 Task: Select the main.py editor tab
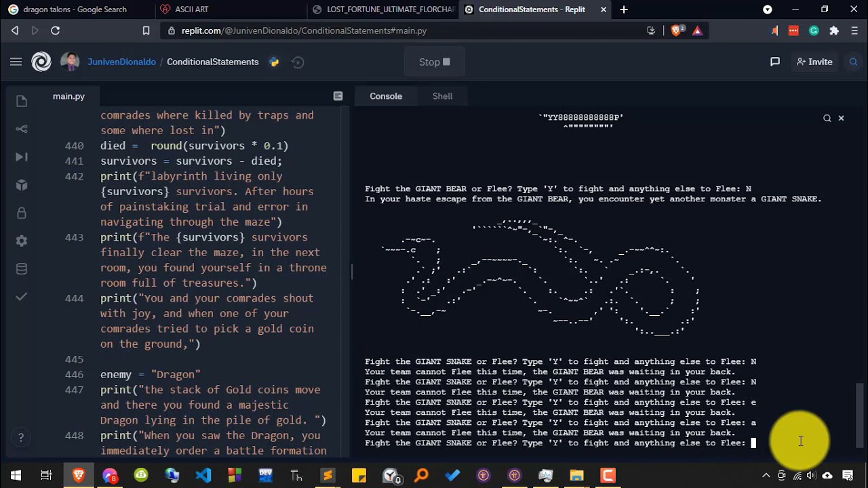click(x=68, y=96)
